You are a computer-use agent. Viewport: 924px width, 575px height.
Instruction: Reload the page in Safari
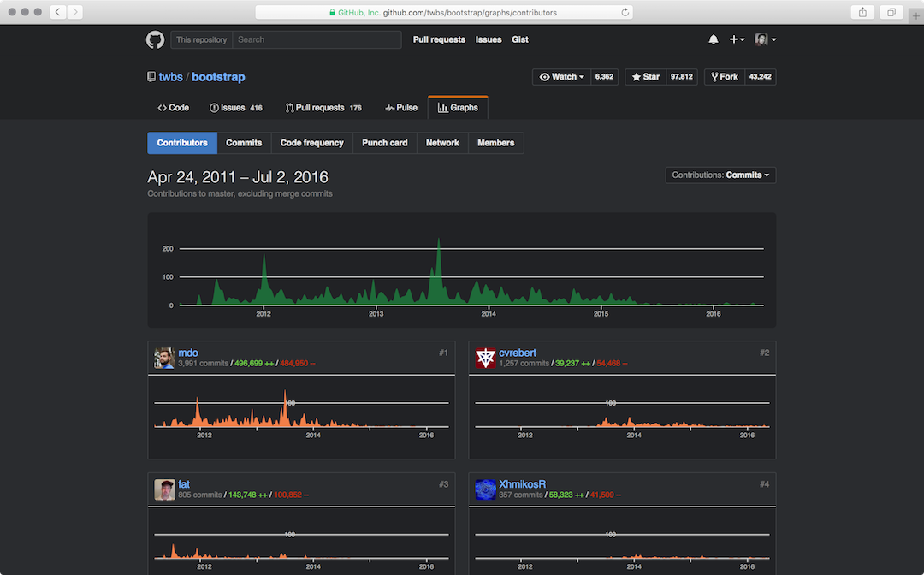click(x=625, y=12)
